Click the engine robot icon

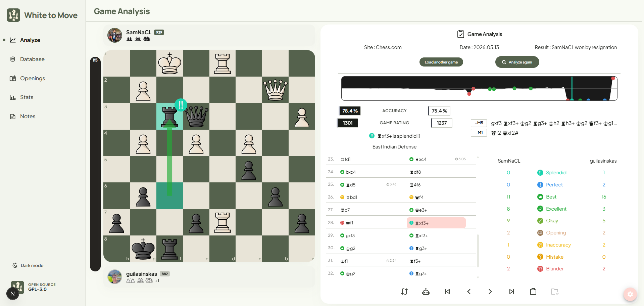pyautogui.click(x=426, y=292)
